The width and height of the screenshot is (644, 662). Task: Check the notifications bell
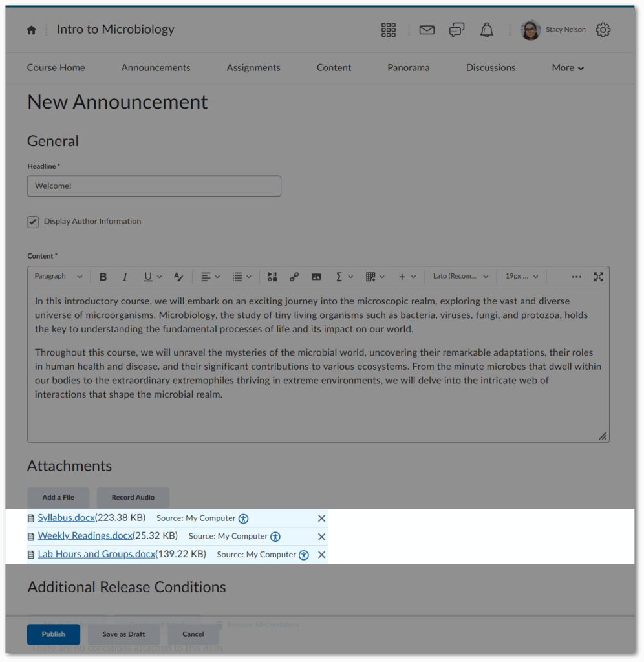point(487,30)
